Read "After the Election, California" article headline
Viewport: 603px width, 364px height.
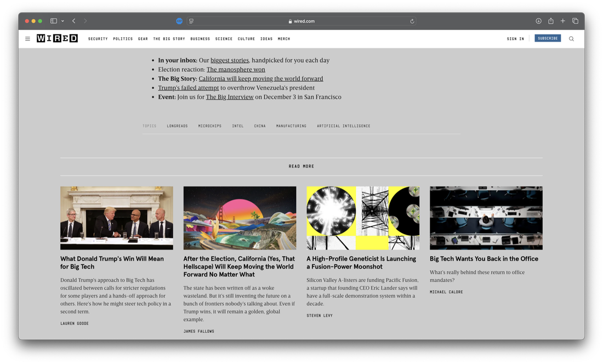pyautogui.click(x=239, y=267)
